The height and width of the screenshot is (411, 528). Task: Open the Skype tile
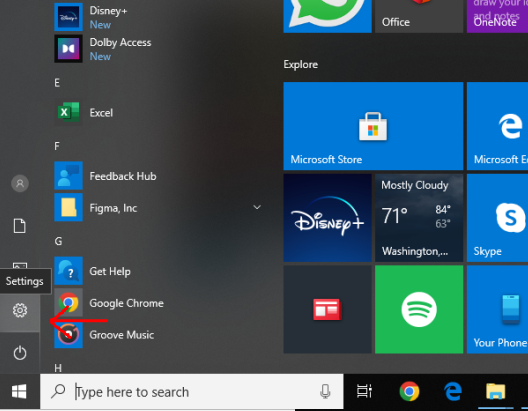point(497,218)
